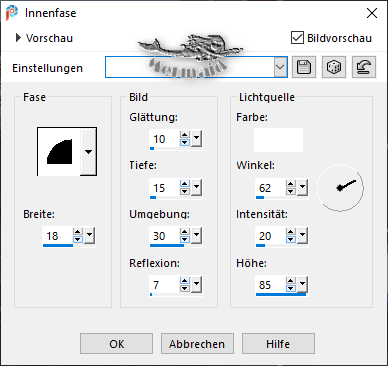Screen dimensions: 388x366
Task: Open the Einstellungen presets dropdown
Action: [280, 67]
